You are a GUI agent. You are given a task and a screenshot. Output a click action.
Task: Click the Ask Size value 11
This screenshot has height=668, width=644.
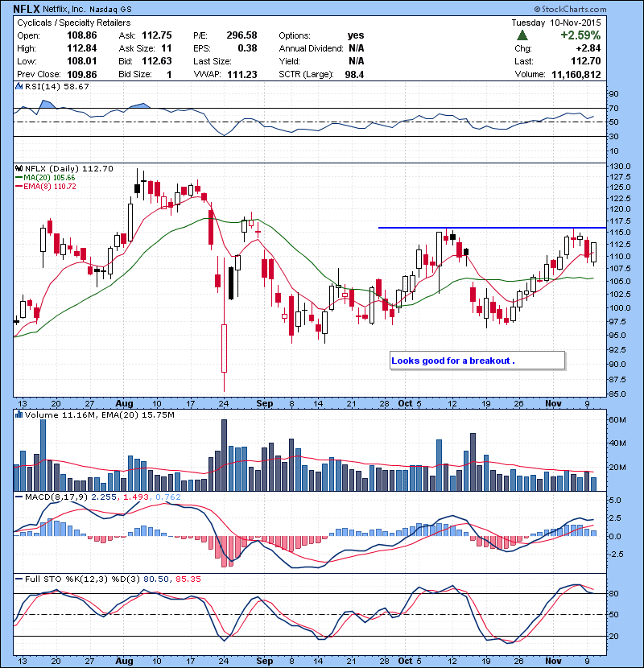166,48
